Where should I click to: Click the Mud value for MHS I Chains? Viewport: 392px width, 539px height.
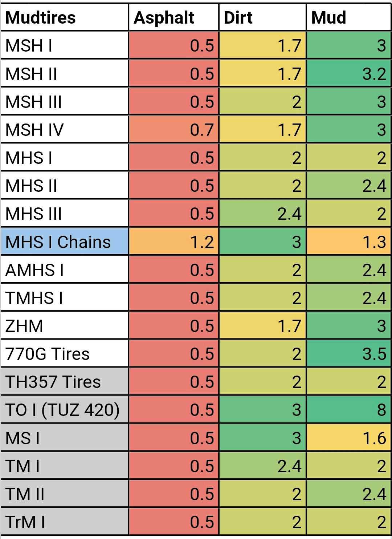tap(348, 242)
